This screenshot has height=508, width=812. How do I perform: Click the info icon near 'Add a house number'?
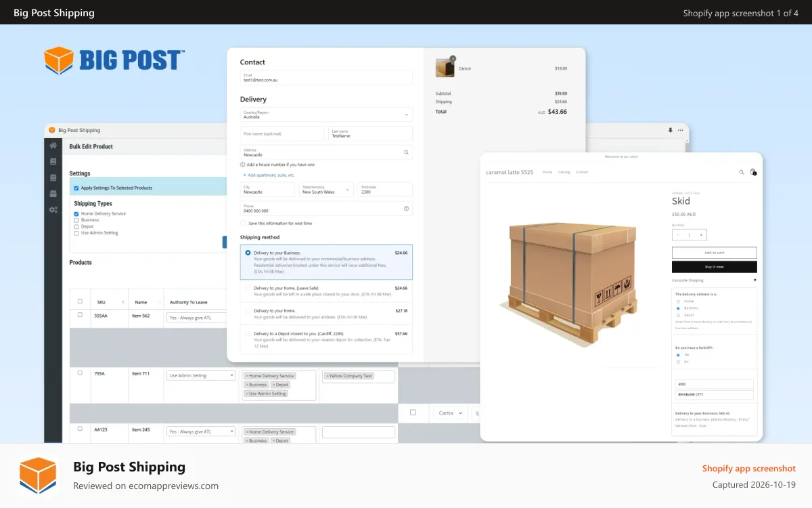coord(243,165)
